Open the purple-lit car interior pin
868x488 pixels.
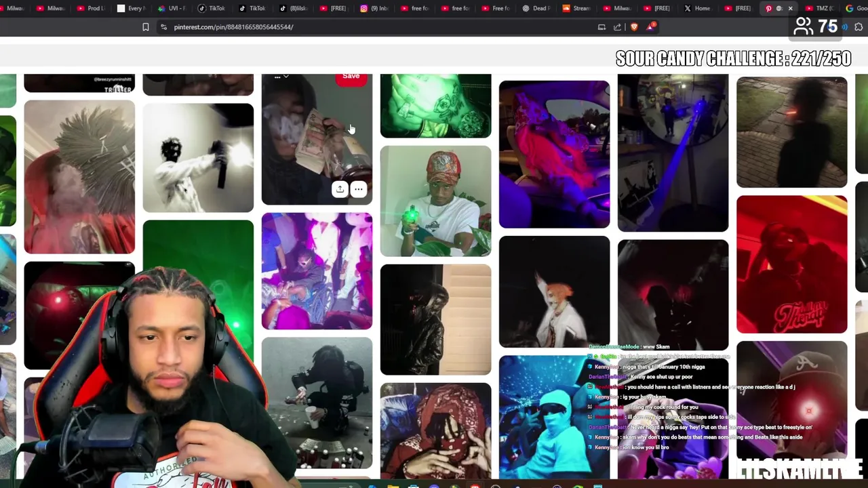(x=554, y=155)
